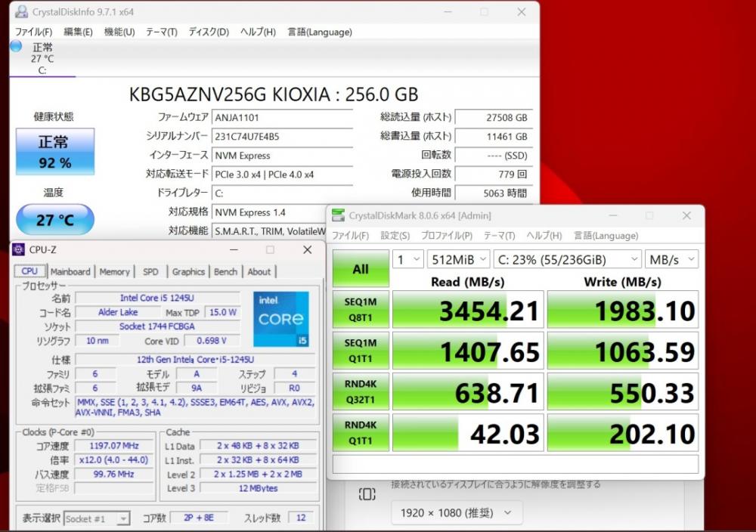Image resolution: width=756 pixels, height=532 pixels.
Task: Open ヘルプ(H) menu in CrystalDiskMark
Action: coord(544,236)
